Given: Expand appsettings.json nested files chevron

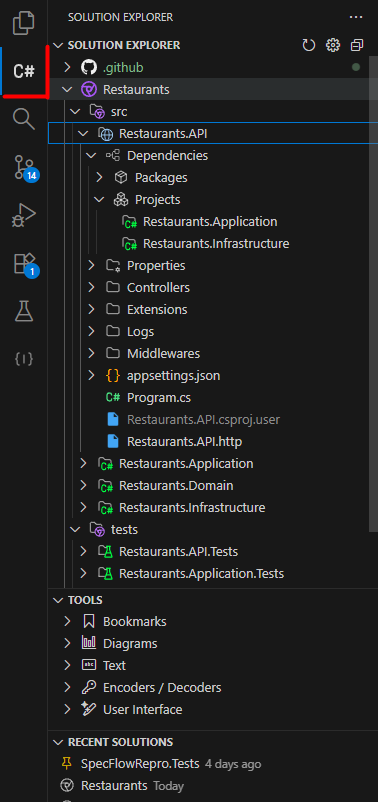Looking at the screenshot, I should [91, 375].
